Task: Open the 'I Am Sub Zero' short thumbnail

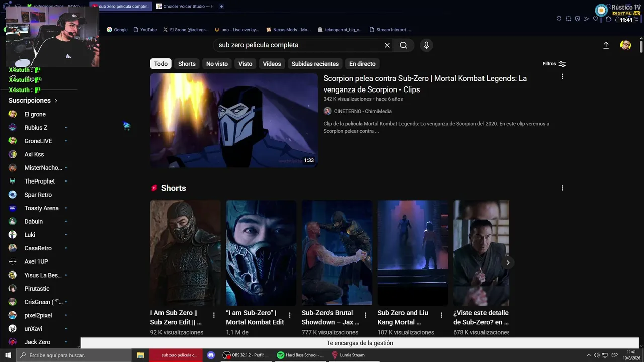Action: 185,253
